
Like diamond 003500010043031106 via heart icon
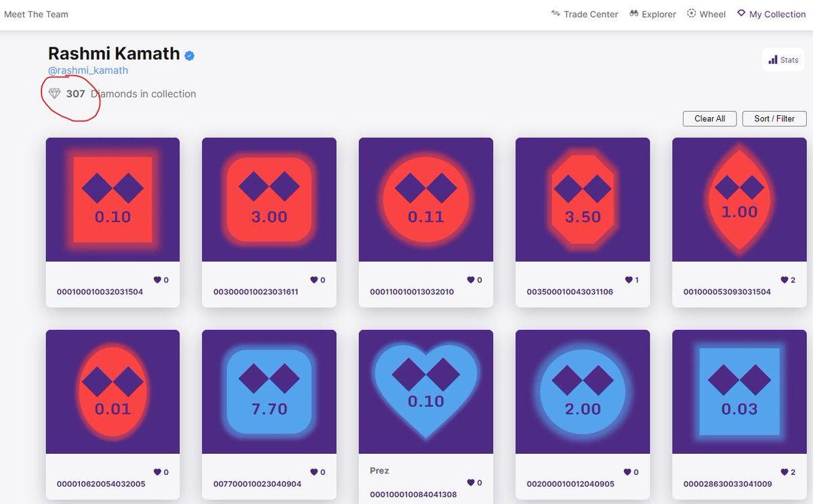627,280
